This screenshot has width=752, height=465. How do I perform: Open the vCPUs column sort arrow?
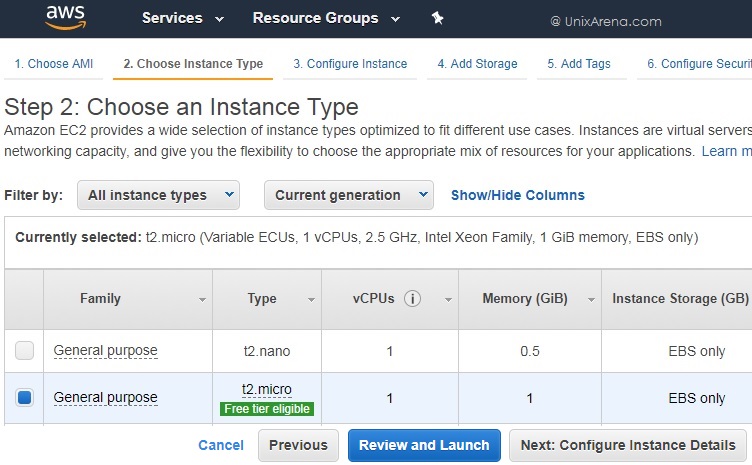pos(448,300)
